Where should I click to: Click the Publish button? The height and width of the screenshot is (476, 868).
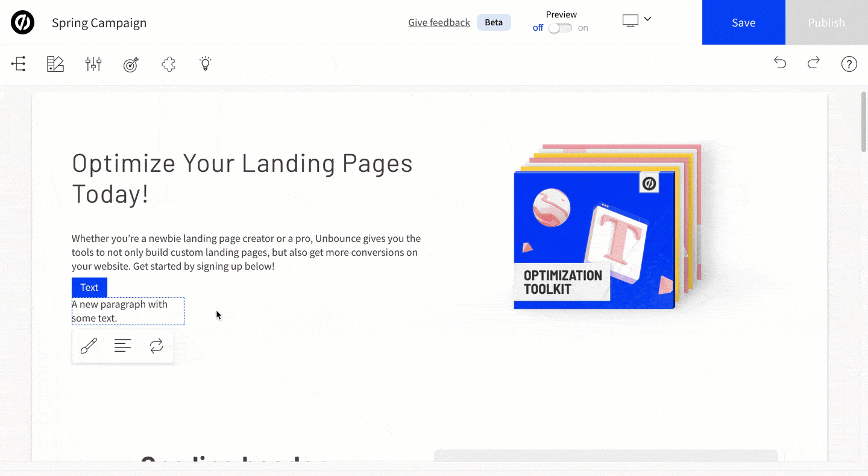pos(826,22)
